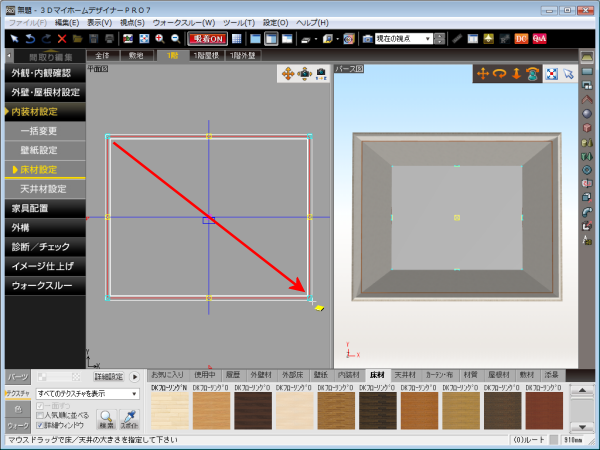Switch to the 1階屋根 floor tab

(208, 55)
